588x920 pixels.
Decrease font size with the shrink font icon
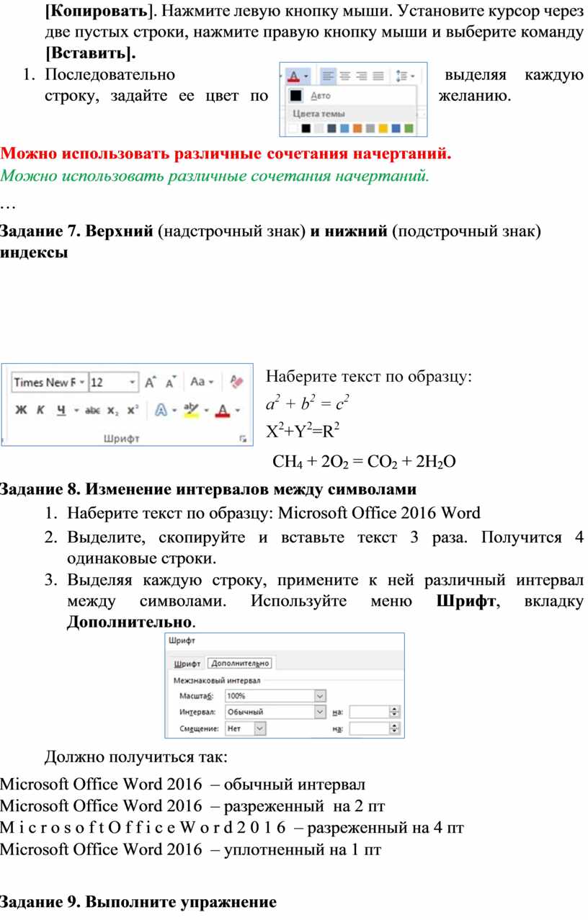coord(171,382)
